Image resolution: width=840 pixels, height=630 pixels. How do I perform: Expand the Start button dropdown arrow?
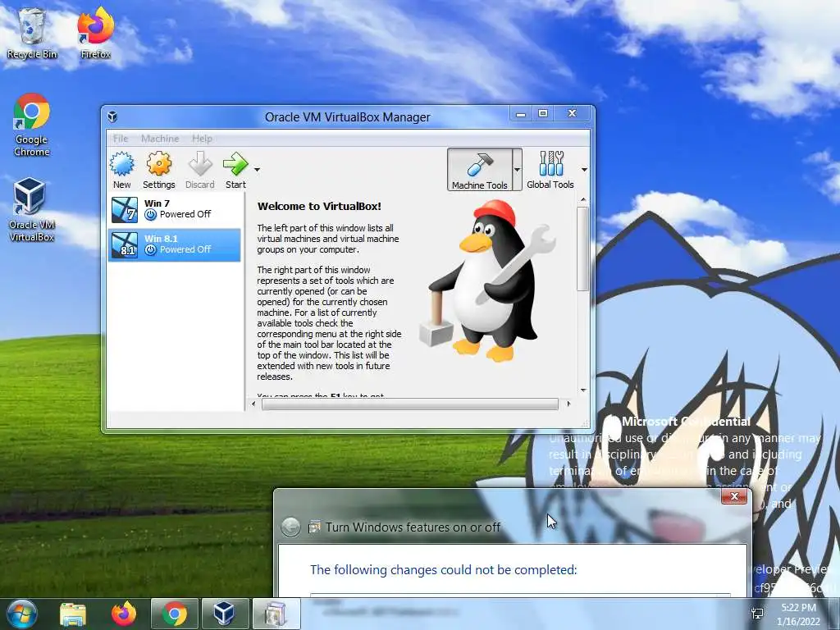(x=257, y=170)
